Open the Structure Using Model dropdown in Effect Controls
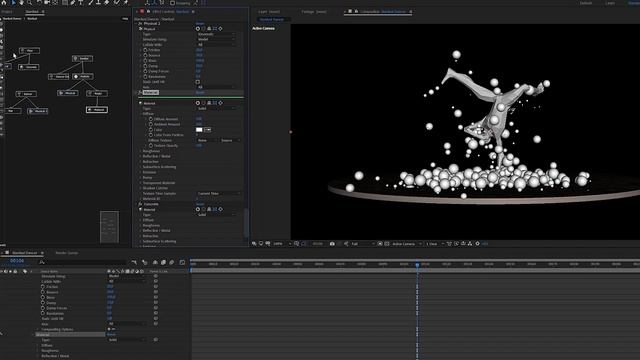Viewport: 640px width, 360px height. [216, 40]
